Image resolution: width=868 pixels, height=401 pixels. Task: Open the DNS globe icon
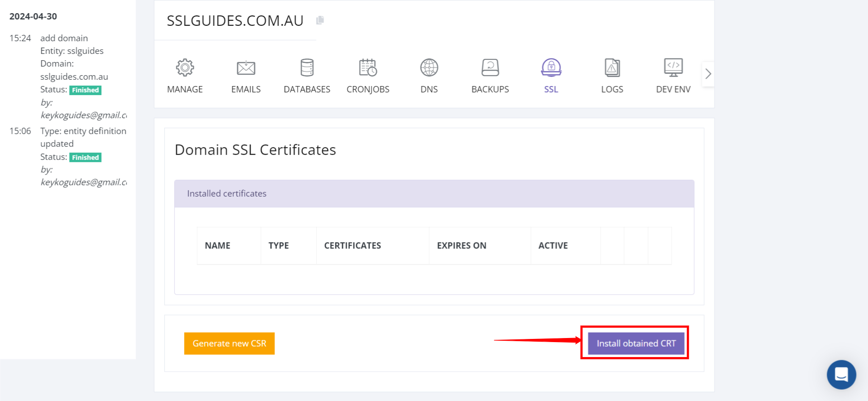[429, 68]
